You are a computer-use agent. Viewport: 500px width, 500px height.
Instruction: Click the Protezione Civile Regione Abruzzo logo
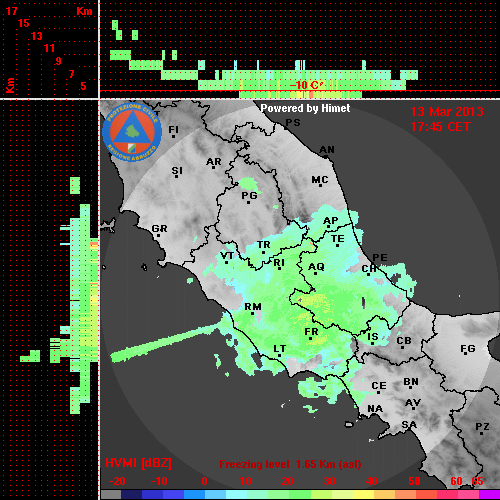132,132
